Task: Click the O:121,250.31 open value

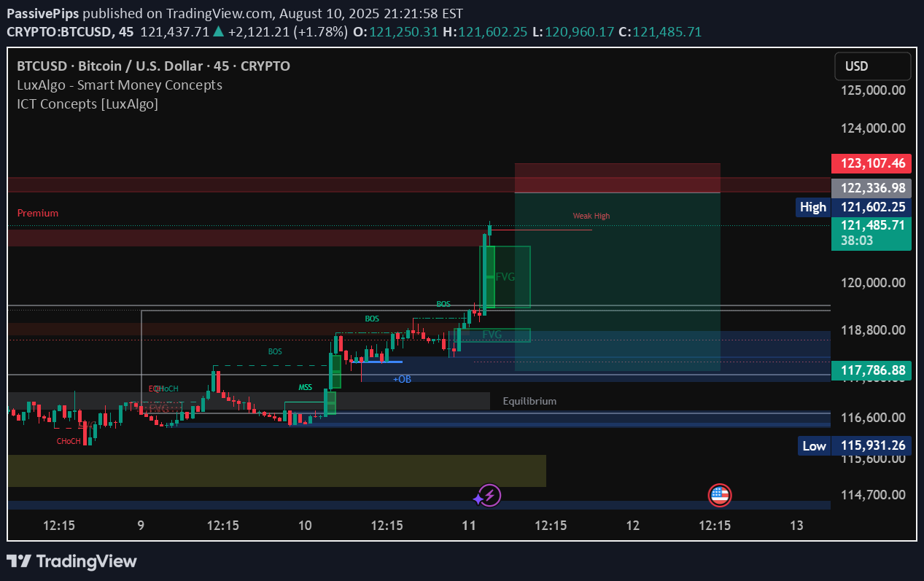Action: point(397,31)
